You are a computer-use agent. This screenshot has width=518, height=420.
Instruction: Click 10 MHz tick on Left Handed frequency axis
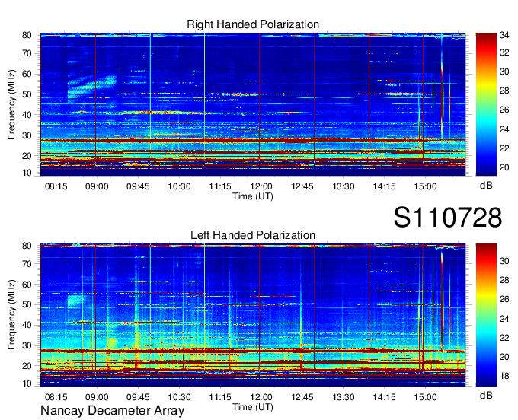pyautogui.click(x=27, y=383)
